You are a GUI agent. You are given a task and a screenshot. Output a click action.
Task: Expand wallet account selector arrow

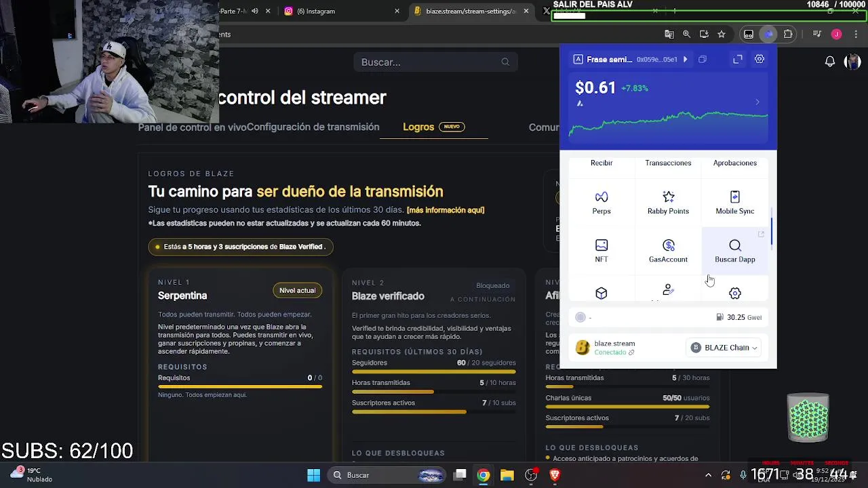tap(685, 60)
